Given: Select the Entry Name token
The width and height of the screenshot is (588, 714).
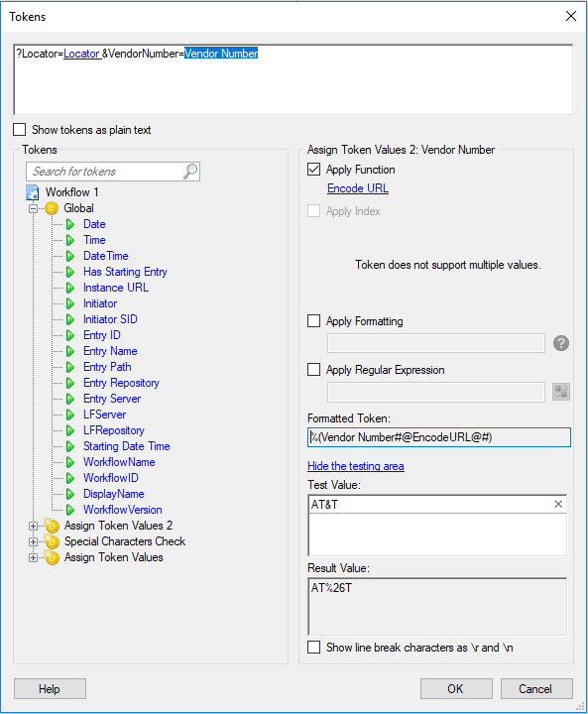Looking at the screenshot, I should 110,351.
